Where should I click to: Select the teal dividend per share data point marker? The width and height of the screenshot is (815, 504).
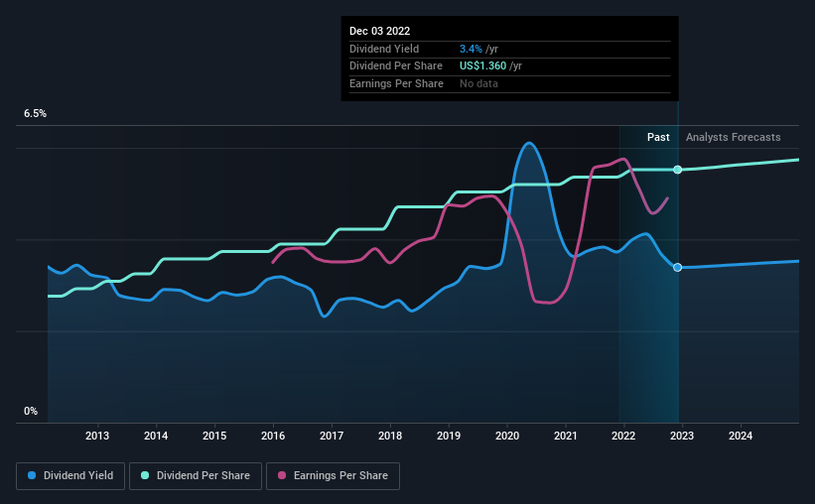click(x=678, y=170)
